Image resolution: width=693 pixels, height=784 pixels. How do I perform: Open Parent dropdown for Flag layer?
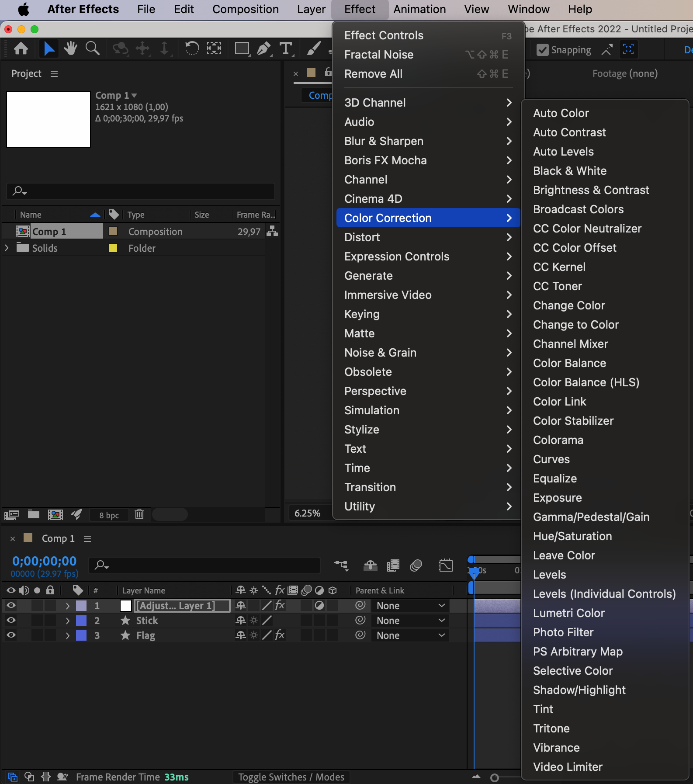[x=410, y=635]
